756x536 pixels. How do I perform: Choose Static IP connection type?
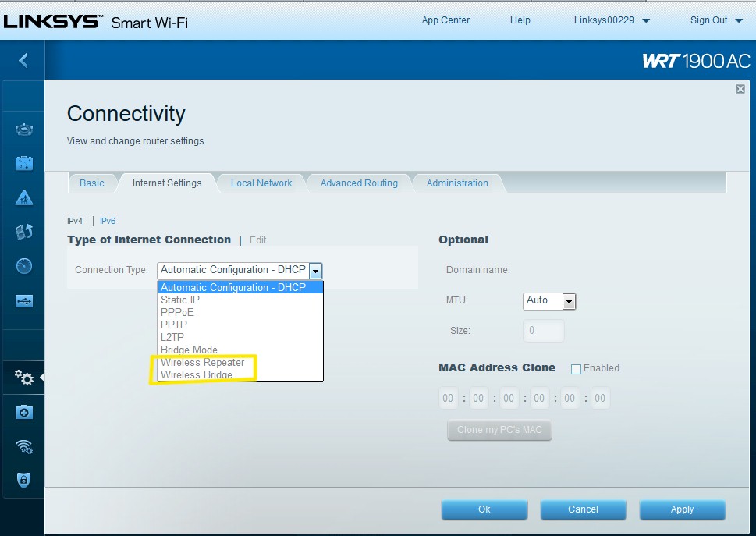240,300
